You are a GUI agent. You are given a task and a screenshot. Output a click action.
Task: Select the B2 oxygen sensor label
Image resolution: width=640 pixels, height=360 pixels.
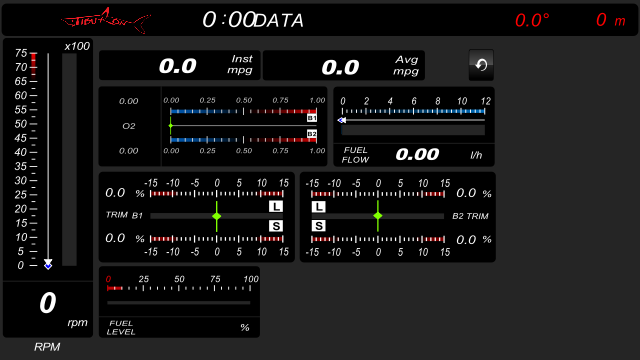(312, 134)
